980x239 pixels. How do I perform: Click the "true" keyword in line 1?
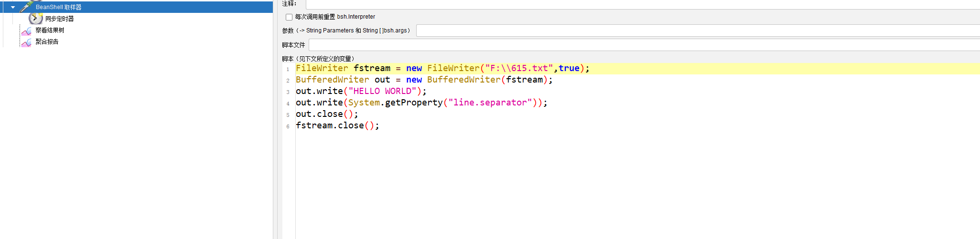point(569,68)
